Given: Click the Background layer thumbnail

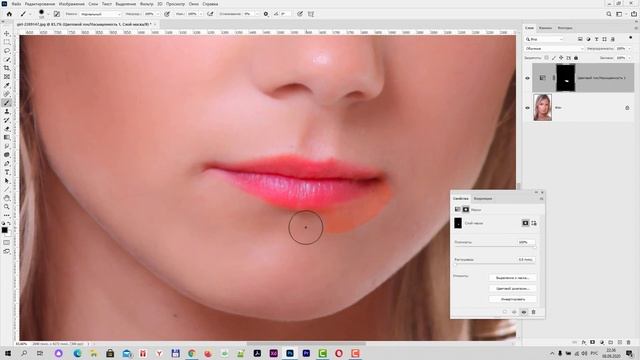Looking at the screenshot, I should coord(542,107).
